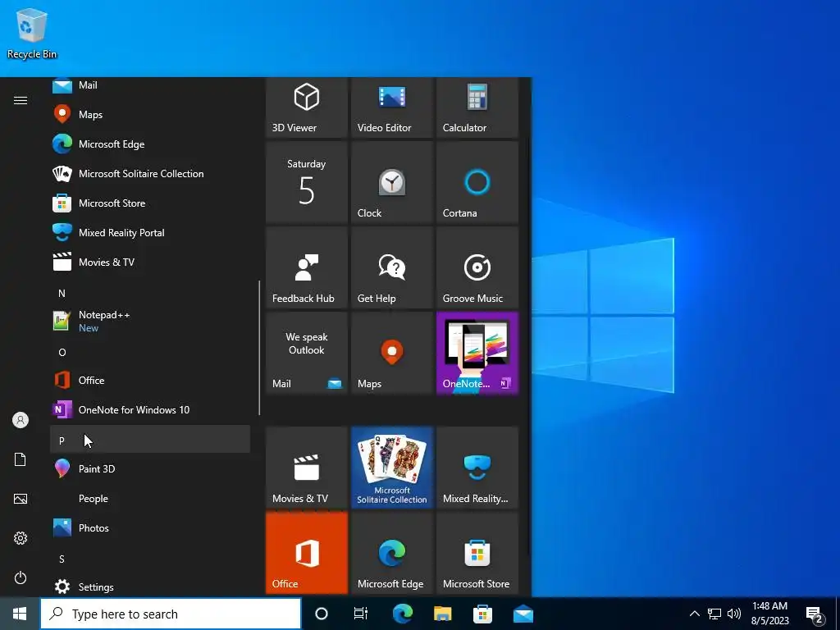Launch Microsoft Edge from the app list
This screenshot has height=630, width=840.
150,144
